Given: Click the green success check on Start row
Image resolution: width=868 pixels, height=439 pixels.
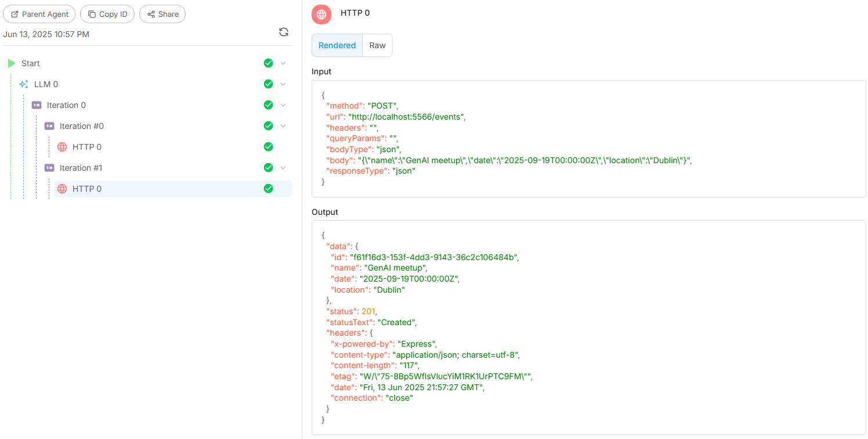Looking at the screenshot, I should (x=268, y=63).
